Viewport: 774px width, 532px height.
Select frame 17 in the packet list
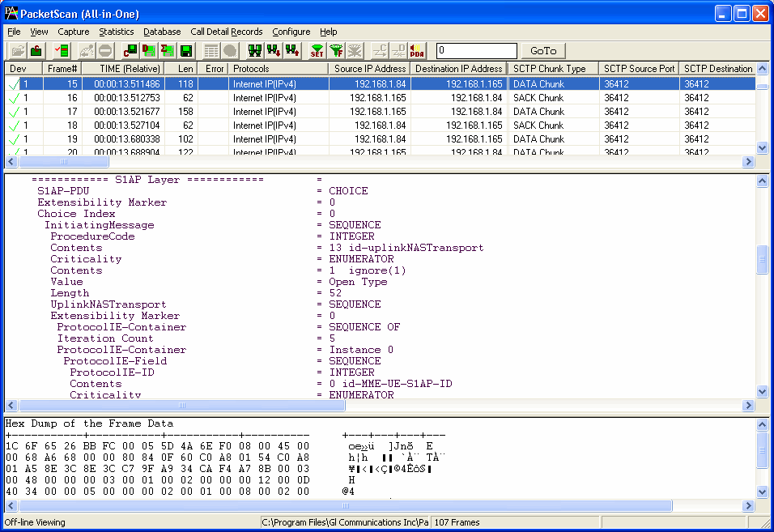(380, 112)
